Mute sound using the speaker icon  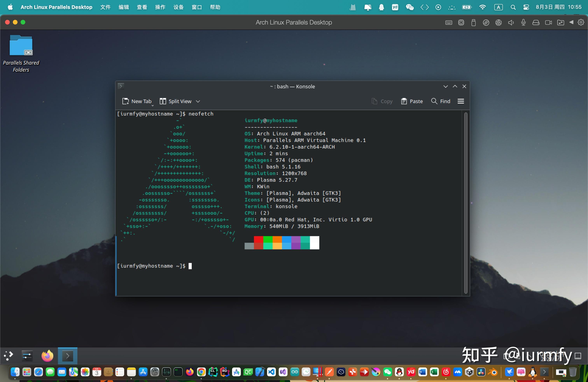coord(511,23)
